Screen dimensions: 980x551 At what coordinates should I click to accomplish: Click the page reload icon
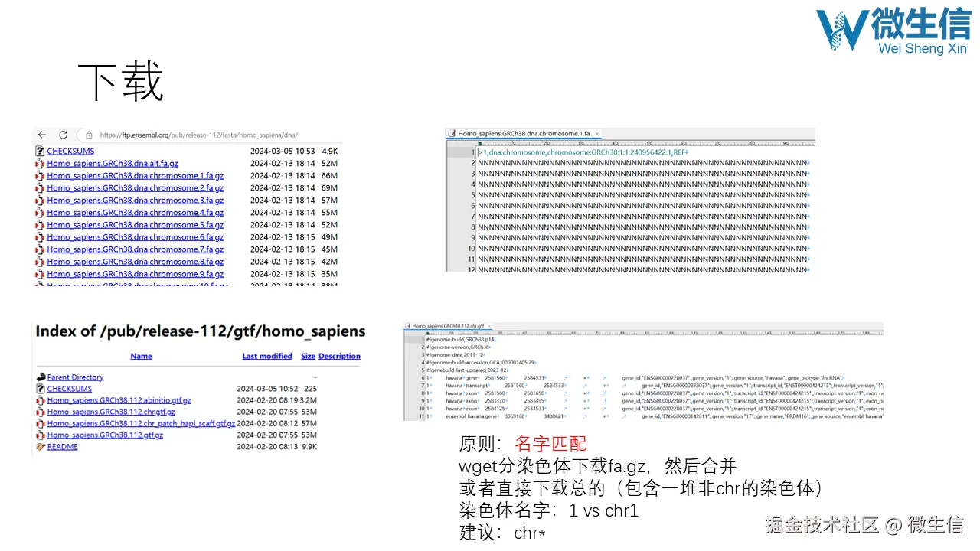click(64, 135)
